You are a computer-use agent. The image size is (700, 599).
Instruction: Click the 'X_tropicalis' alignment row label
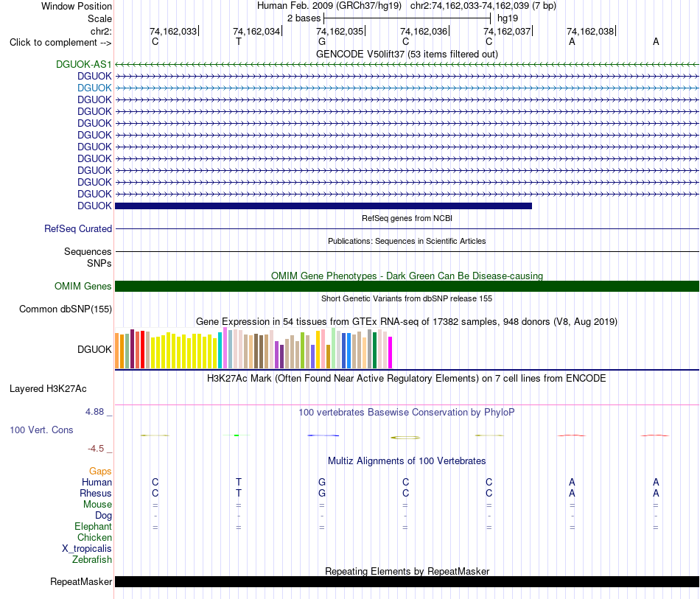[x=87, y=549]
